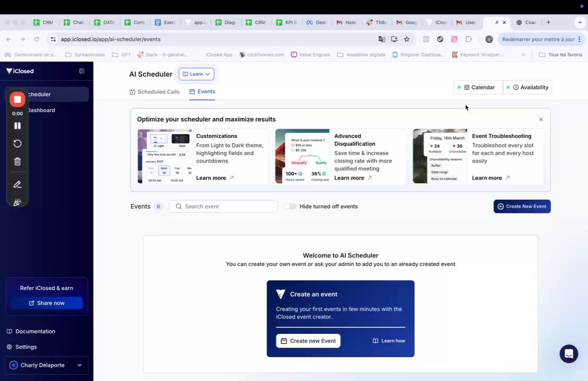Select the pen drawing tool icon

(x=17, y=184)
